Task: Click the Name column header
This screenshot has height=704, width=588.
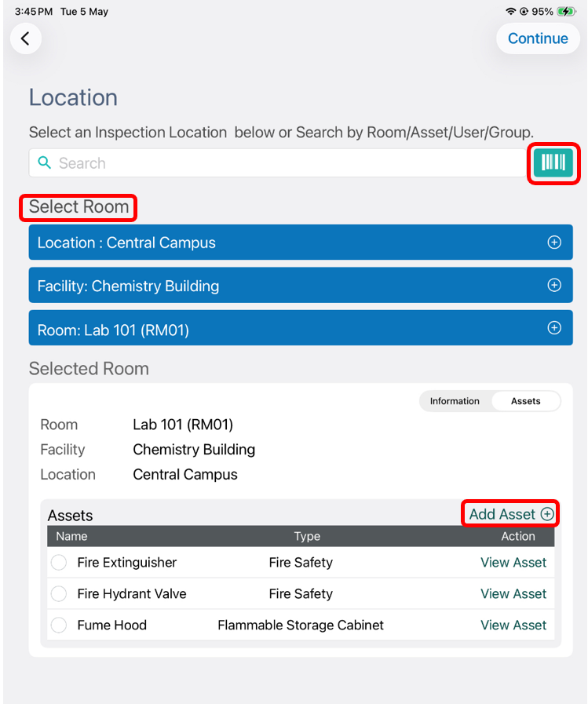Action: (72, 536)
